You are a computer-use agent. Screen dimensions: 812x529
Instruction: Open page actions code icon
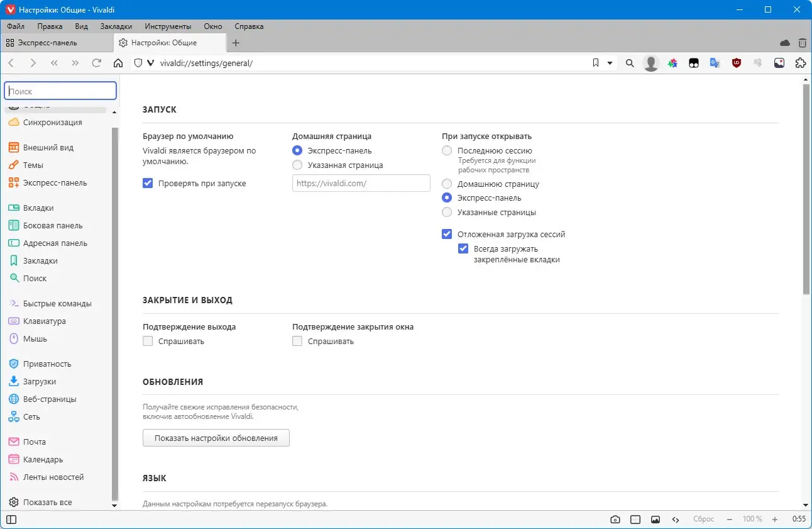point(676,520)
